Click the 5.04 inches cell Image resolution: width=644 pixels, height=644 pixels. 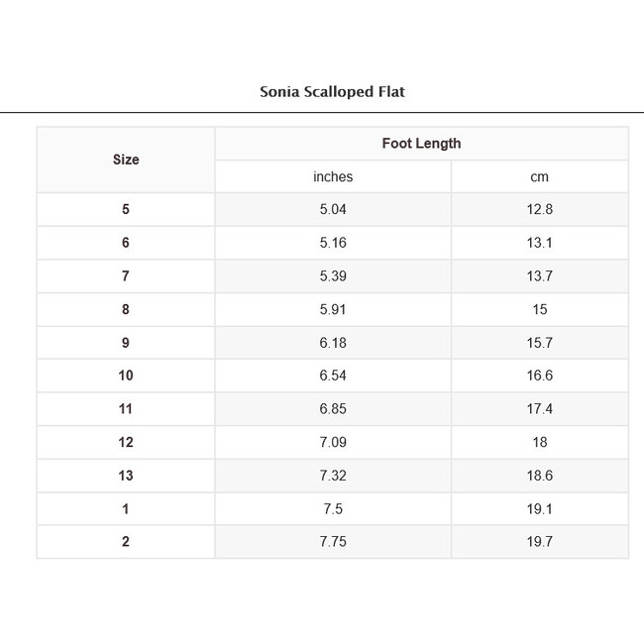pos(333,209)
